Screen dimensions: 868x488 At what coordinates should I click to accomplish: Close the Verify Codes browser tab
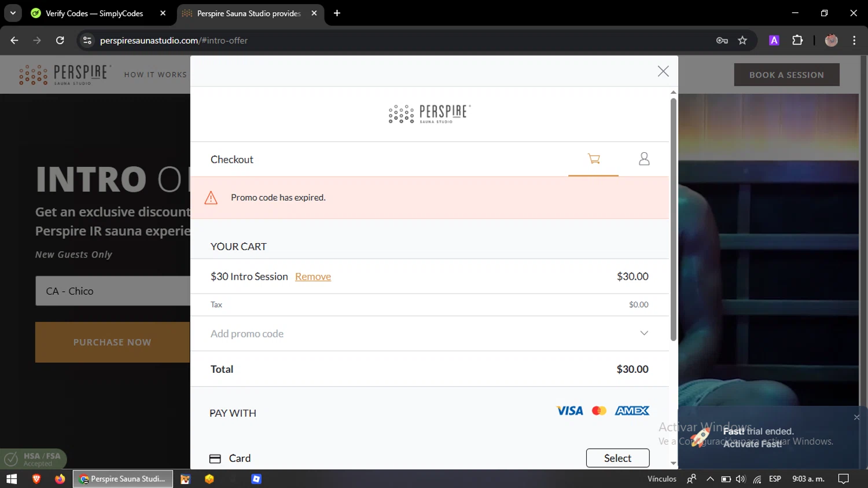pyautogui.click(x=163, y=13)
